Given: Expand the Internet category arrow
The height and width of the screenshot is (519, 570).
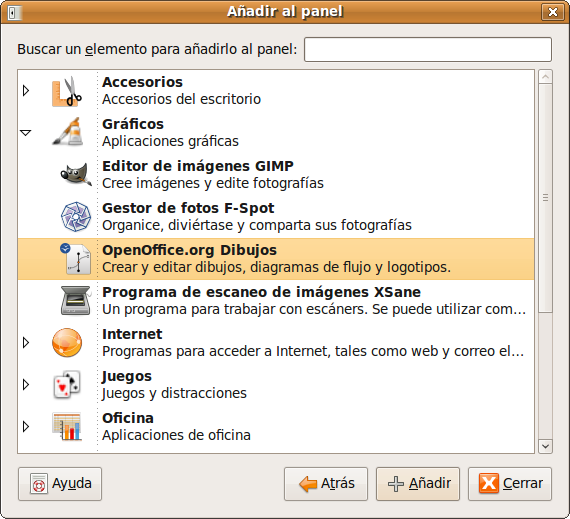Looking at the screenshot, I should pyautogui.click(x=26, y=342).
